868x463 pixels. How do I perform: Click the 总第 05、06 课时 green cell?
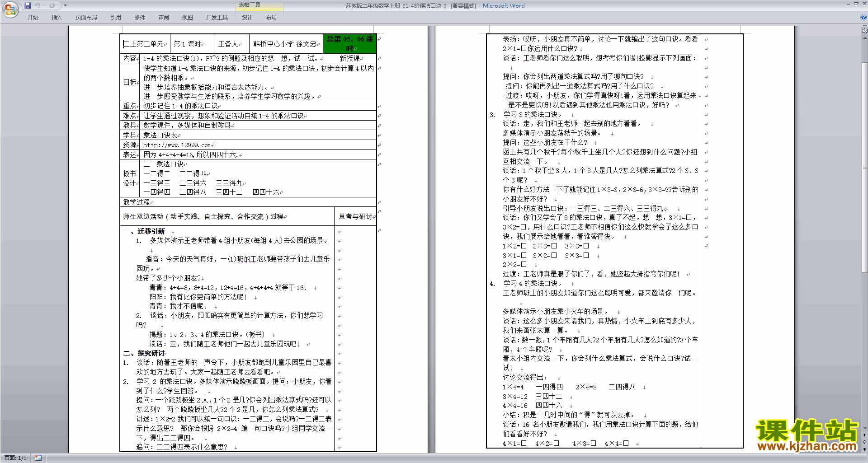(x=349, y=44)
